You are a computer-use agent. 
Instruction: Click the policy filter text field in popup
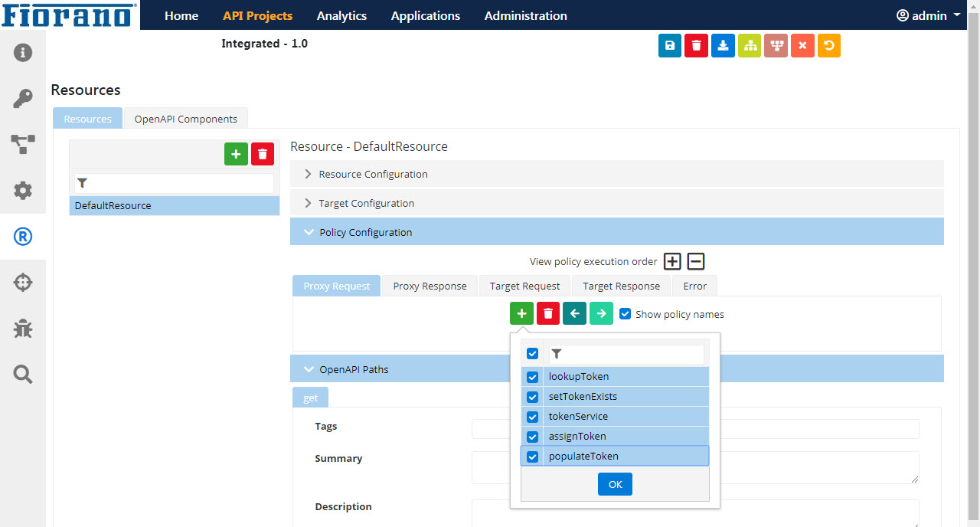(626, 354)
